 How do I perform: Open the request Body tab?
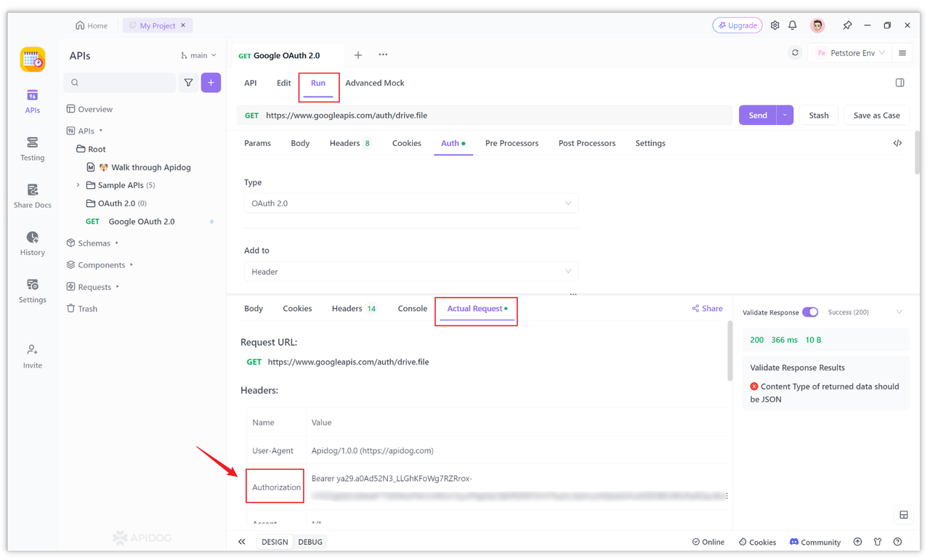click(300, 143)
